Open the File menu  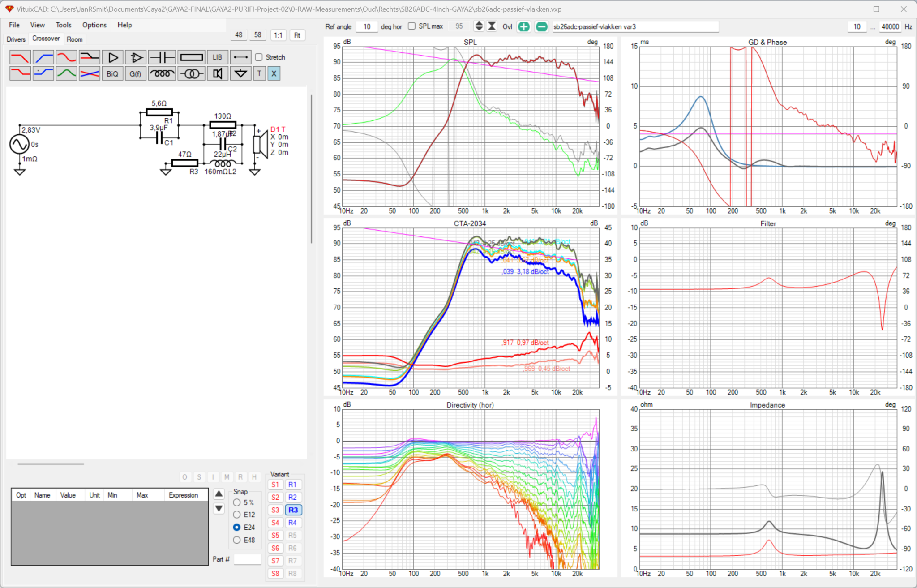(14, 25)
